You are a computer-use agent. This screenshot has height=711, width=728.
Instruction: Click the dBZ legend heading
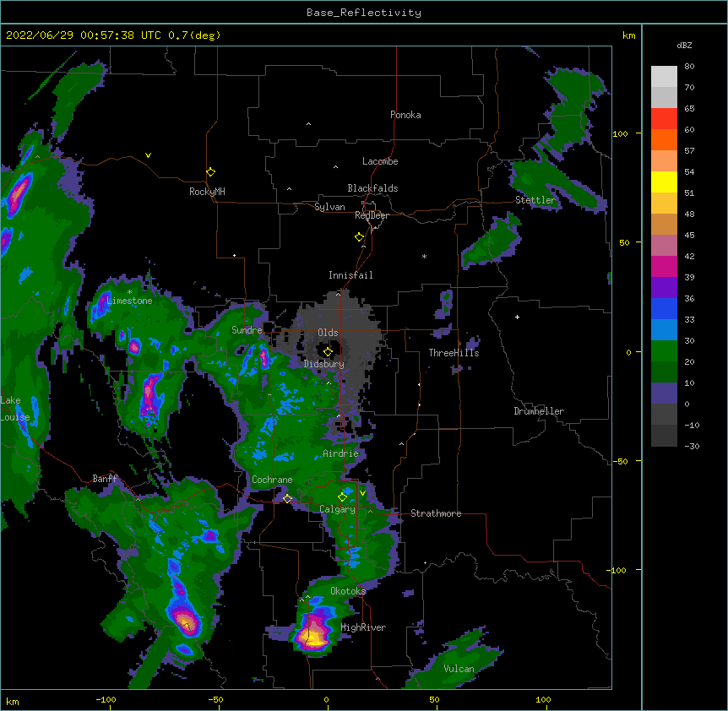(x=684, y=46)
